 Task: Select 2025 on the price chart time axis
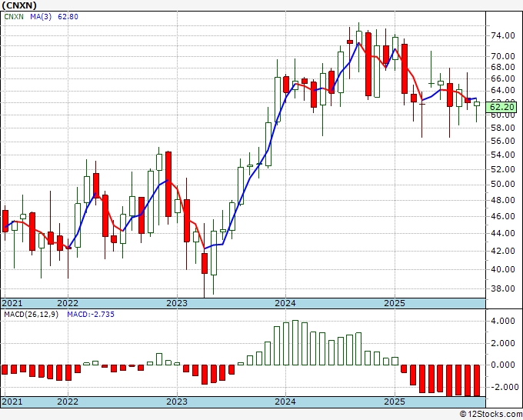pyautogui.click(x=394, y=303)
